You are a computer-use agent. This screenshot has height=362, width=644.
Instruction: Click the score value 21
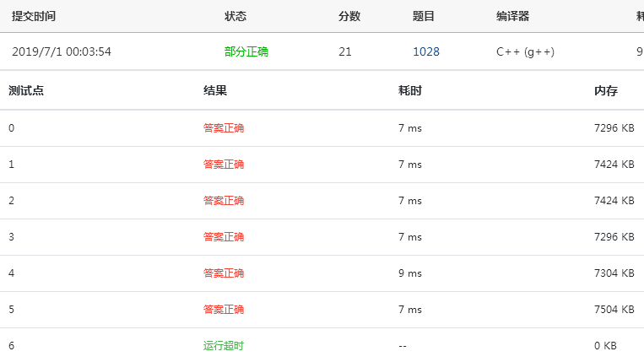[x=345, y=51]
